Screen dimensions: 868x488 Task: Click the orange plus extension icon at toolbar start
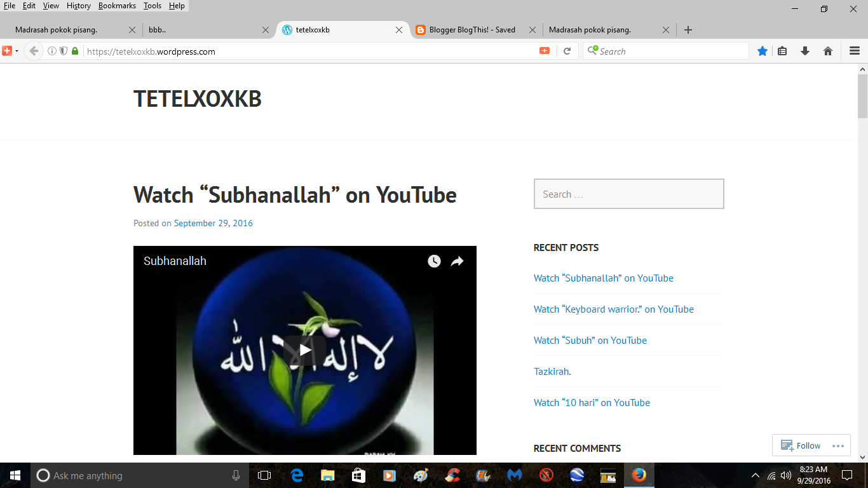7,51
